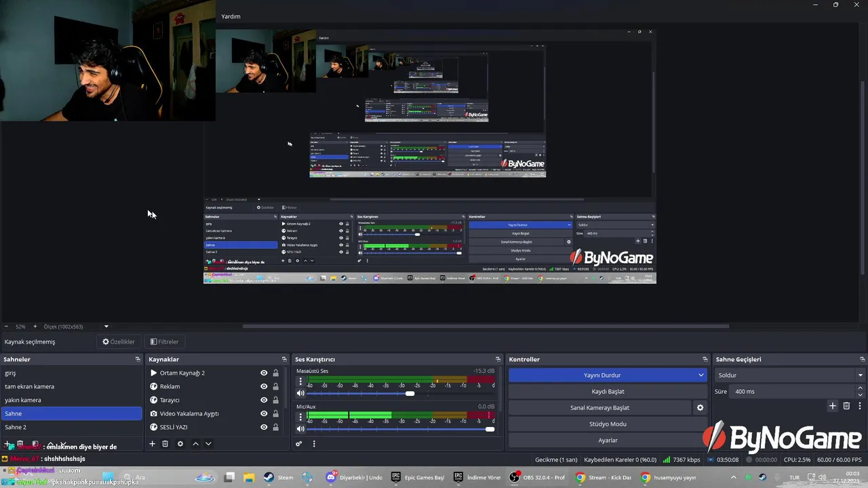Viewport: 868px width, 488px height.
Task: Add a new source in Kaynaklar toolbar
Action: click(152, 444)
